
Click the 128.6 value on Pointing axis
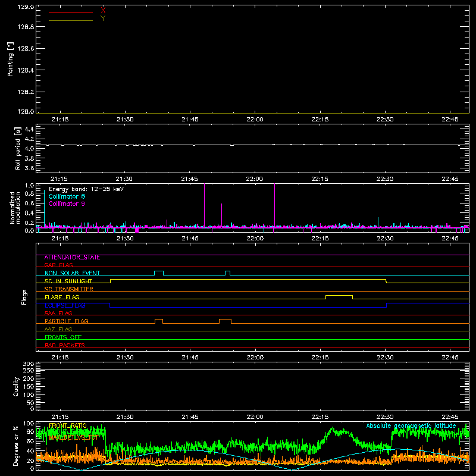point(26,48)
